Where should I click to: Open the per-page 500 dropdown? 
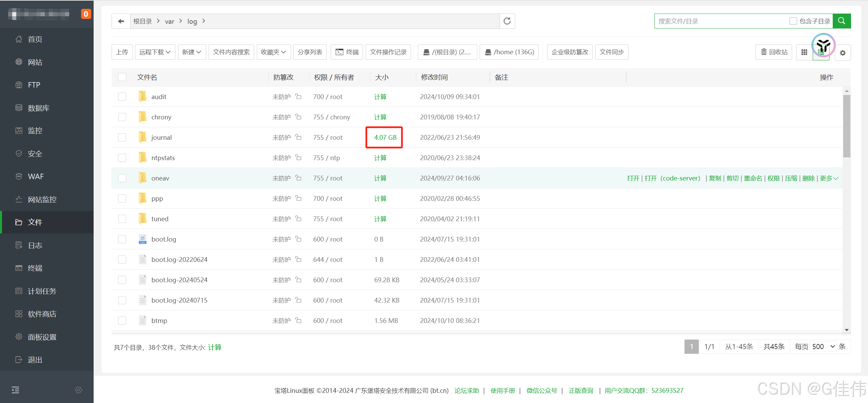(x=823, y=347)
